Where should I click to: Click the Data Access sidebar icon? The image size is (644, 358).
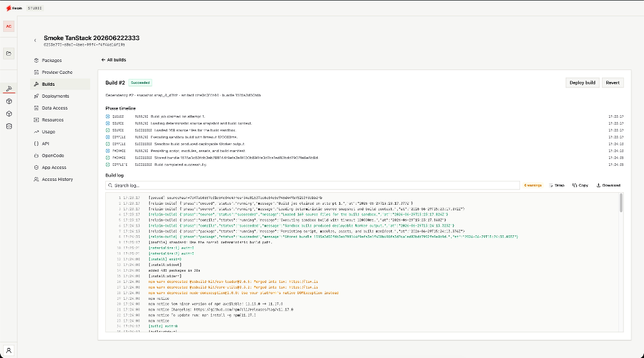point(36,108)
